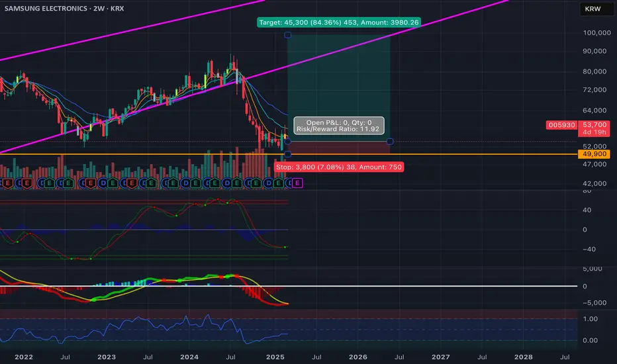Click the 2026 label on the time axis
617x364 pixels.
[x=357, y=357]
